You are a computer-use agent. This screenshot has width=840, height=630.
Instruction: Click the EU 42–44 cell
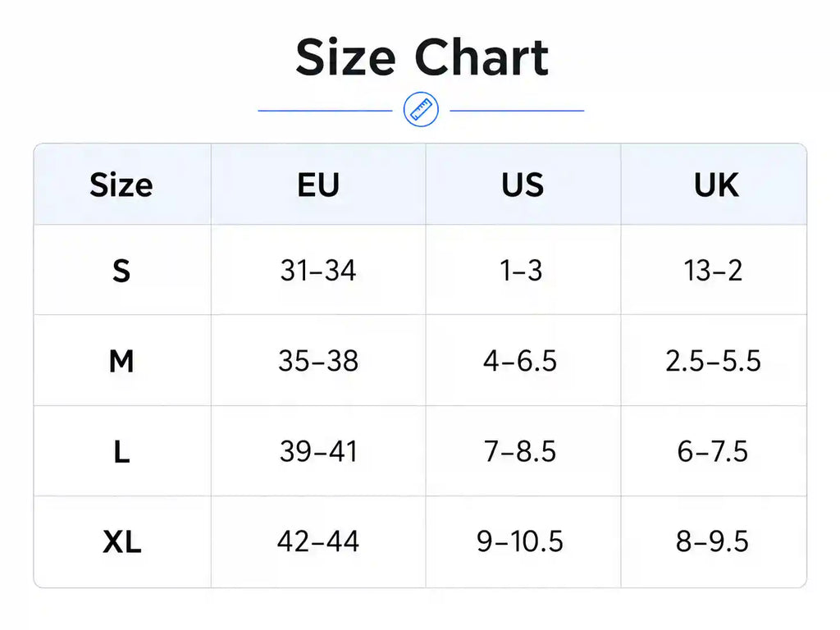tap(318, 541)
